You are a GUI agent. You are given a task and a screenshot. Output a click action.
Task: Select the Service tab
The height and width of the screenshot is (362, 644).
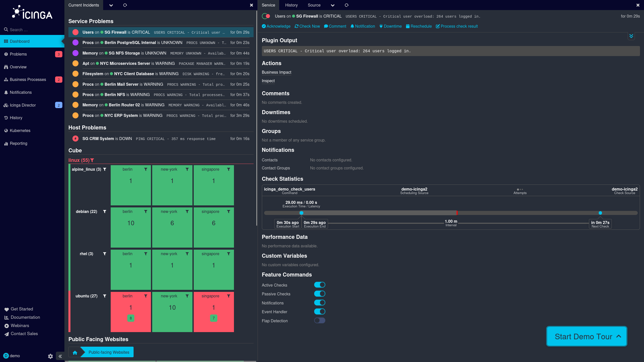pyautogui.click(x=268, y=5)
